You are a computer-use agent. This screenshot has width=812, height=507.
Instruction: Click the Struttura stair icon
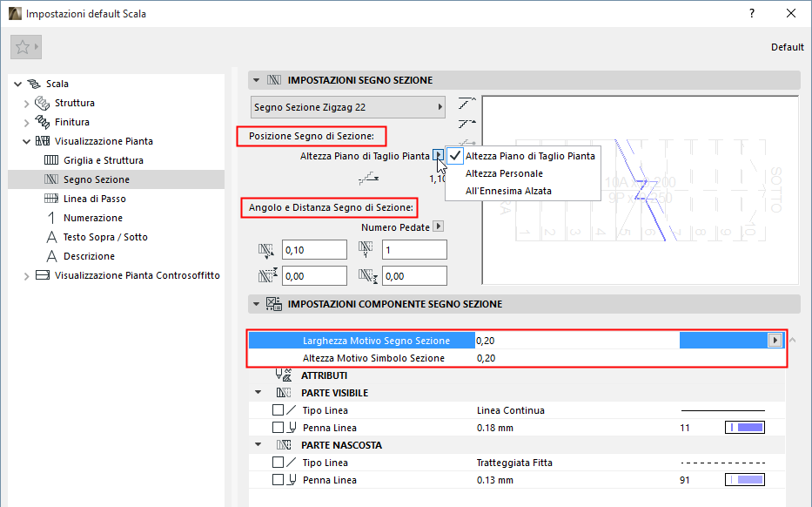coord(42,103)
